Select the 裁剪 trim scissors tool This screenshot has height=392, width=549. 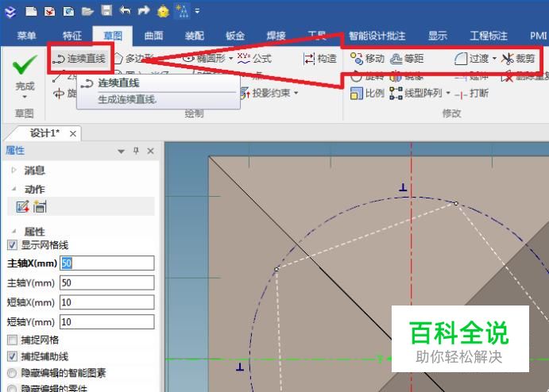(518, 59)
